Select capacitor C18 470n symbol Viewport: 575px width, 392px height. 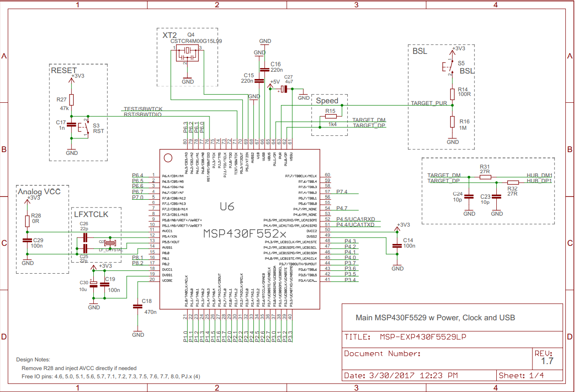click(x=137, y=307)
